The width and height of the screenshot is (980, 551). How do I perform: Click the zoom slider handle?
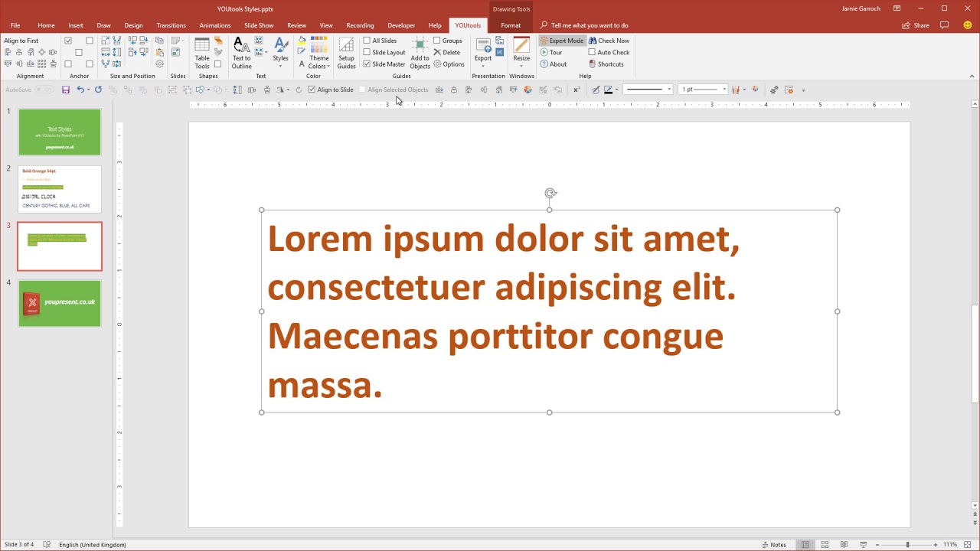point(907,545)
